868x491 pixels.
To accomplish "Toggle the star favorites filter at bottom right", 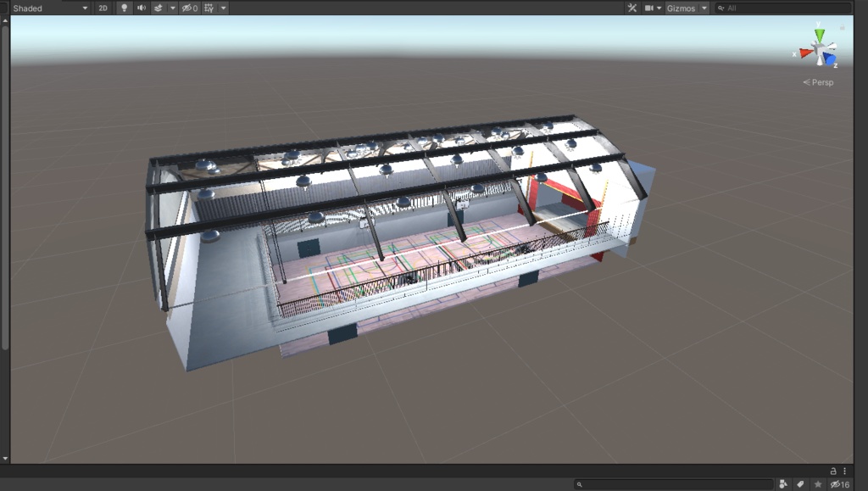I will (x=818, y=483).
